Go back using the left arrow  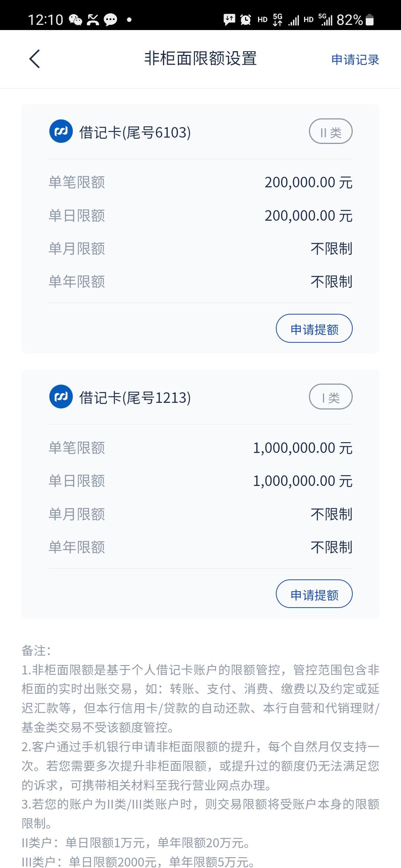tap(35, 59)
